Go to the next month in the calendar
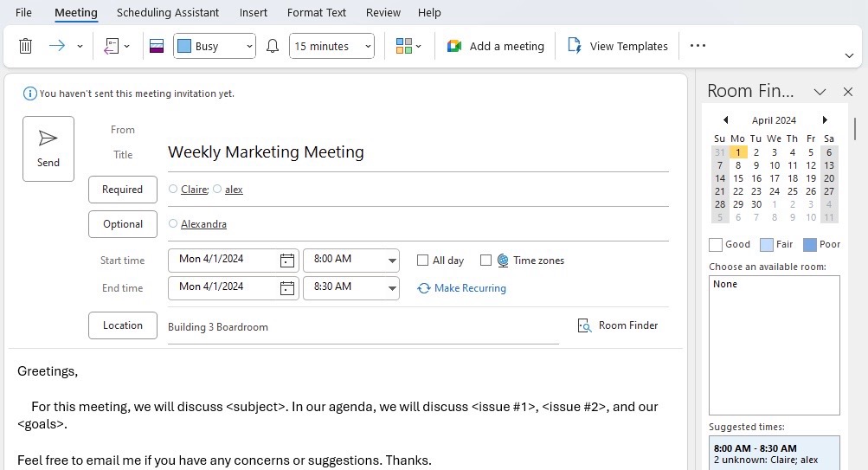 825,119
